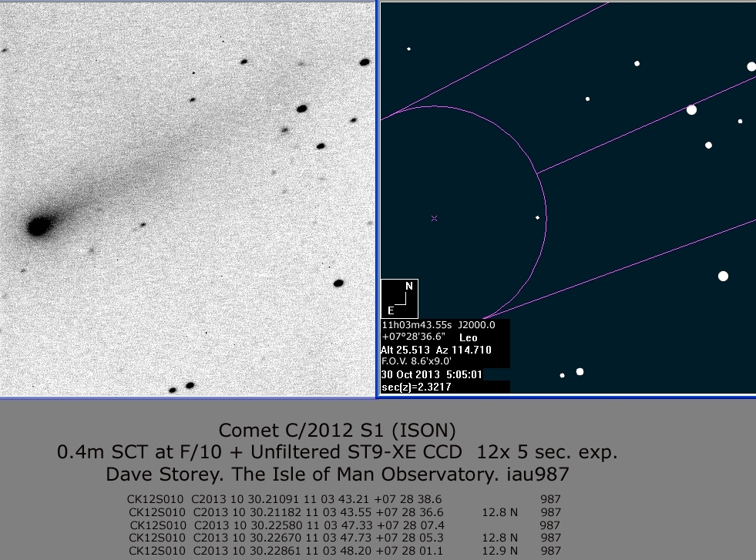The image size is (756, 560).
Task: Click the '0.4m SCT at F/10' equipment line
Action: tap(337, 452)
